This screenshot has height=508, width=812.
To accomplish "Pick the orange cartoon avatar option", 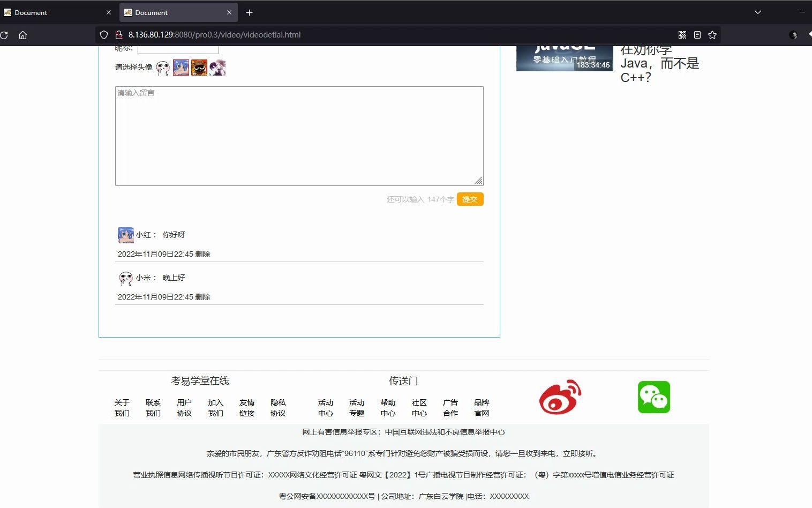I will [x=199, y=68].
